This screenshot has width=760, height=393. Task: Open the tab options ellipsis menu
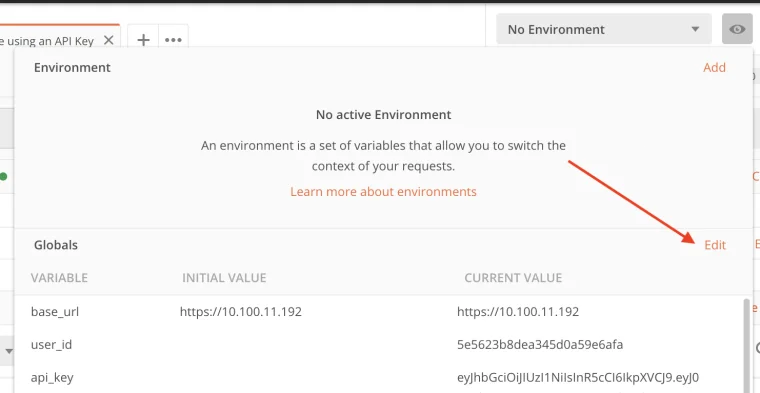tap(173, 40)
